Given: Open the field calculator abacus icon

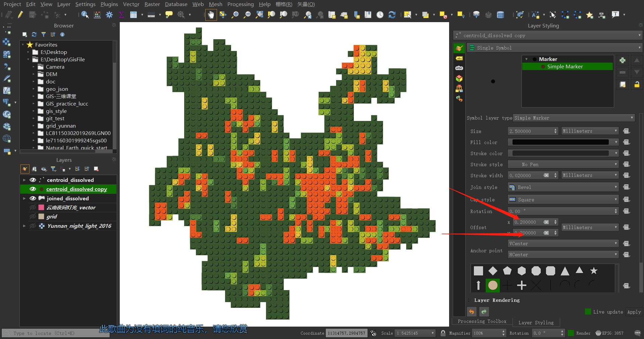Looking at the screenshot, I should (97, 15).
